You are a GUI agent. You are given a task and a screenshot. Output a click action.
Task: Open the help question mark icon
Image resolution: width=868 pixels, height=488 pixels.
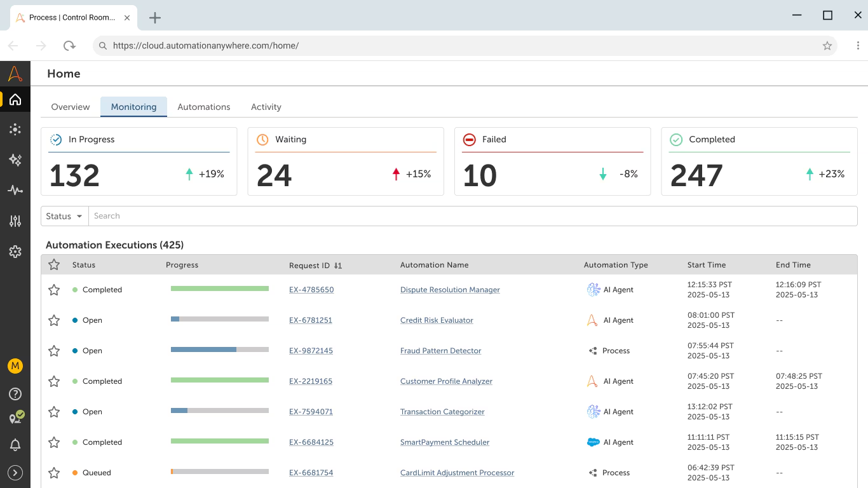[x=15, y=394]
